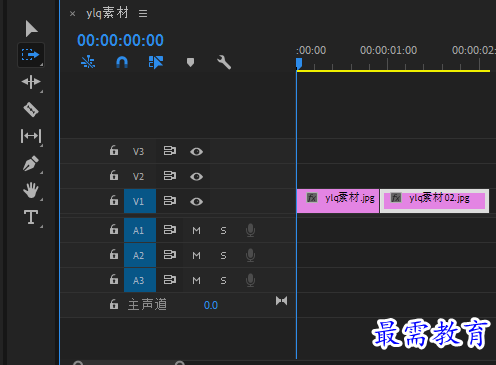Select the ylq素材 sequence tab

click(x=107, y=13)
